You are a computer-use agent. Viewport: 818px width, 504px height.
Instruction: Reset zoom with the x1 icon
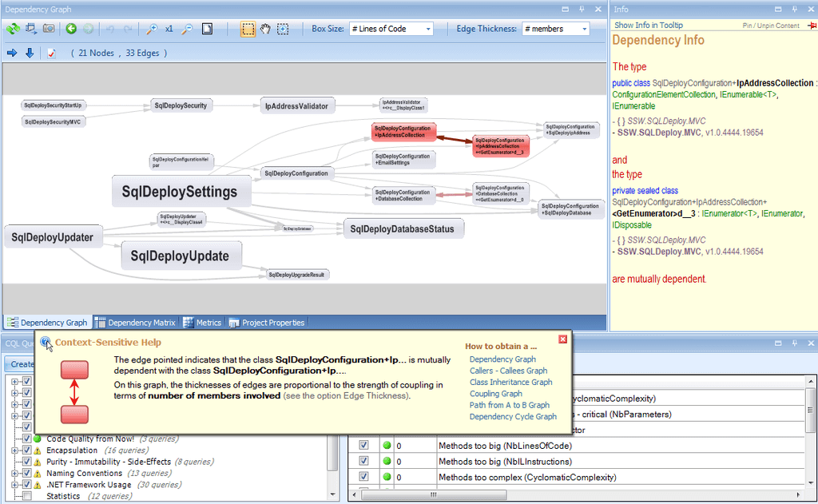(169, 28)
